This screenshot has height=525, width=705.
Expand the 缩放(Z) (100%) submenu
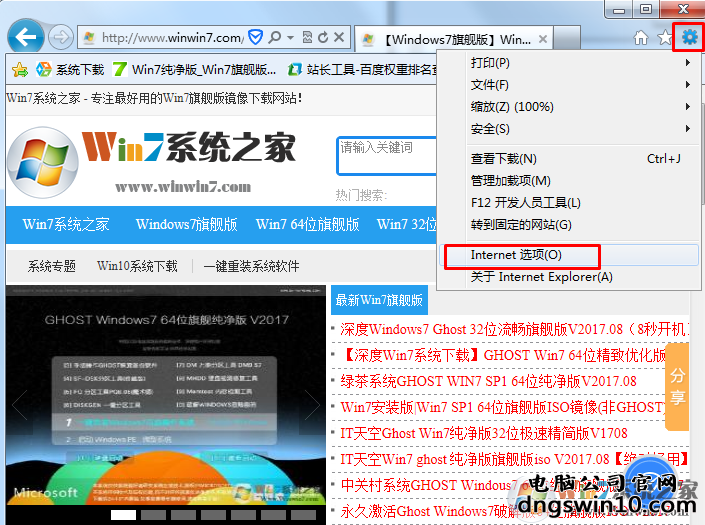click(x=569, y=107)
